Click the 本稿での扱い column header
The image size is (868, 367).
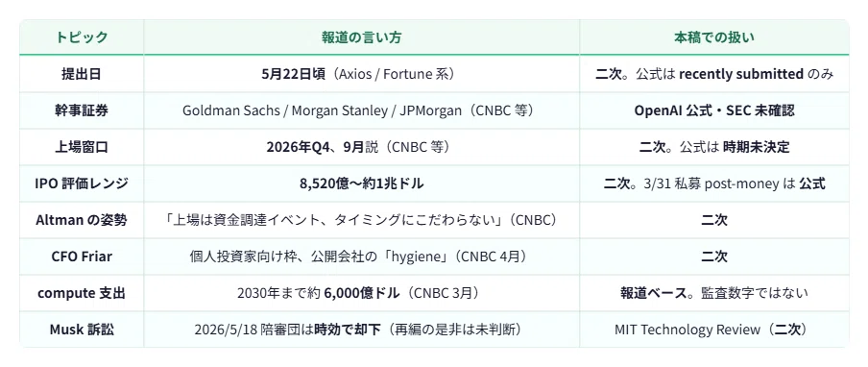(x=714, y=37)
